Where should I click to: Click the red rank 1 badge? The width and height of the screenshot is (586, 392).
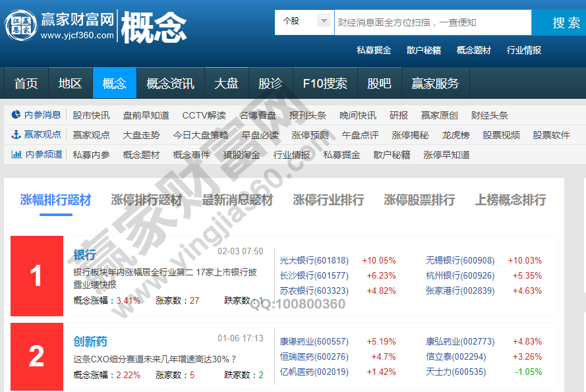click(x=37, y=276)
